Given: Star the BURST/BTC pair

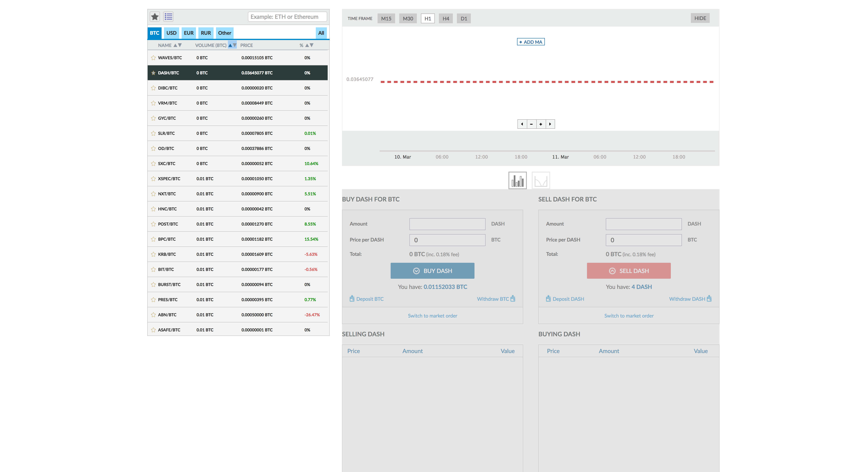Looking at the screenshot, I should 153,284.
